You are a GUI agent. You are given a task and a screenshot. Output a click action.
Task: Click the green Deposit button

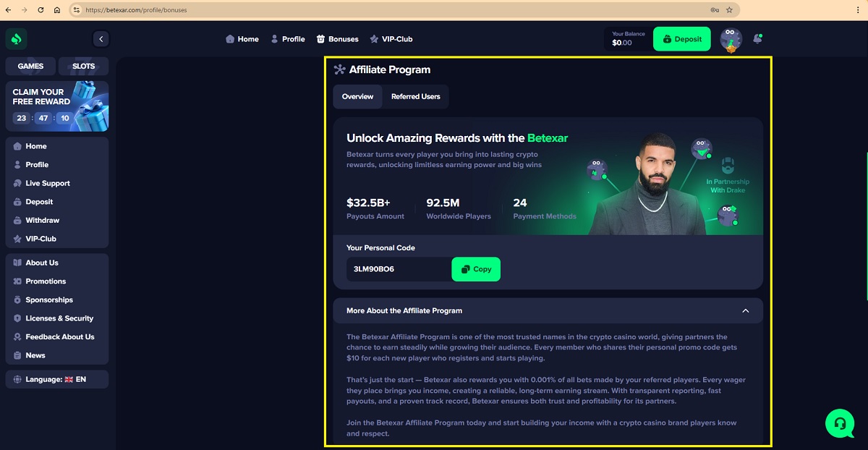tap(682, 39)
